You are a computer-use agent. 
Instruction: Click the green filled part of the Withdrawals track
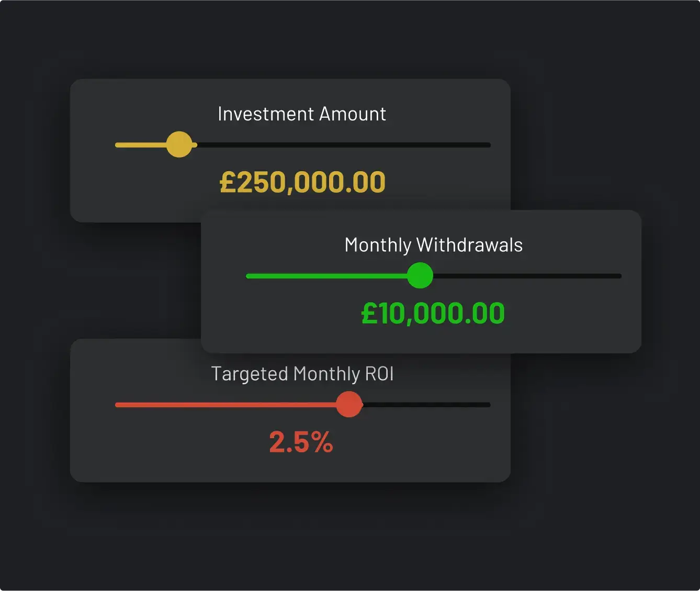coord(324,276)
